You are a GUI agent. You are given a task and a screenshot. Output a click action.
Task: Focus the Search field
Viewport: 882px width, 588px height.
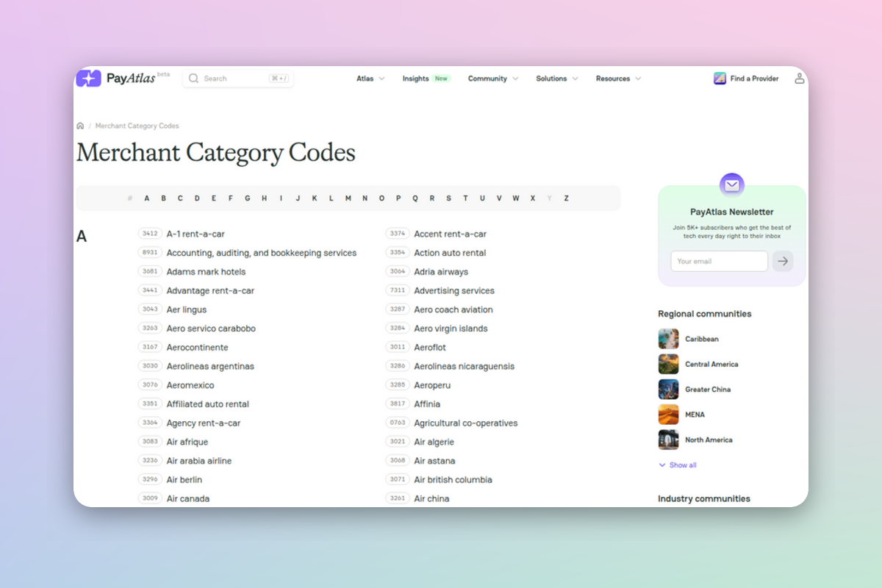coord(237,78)
